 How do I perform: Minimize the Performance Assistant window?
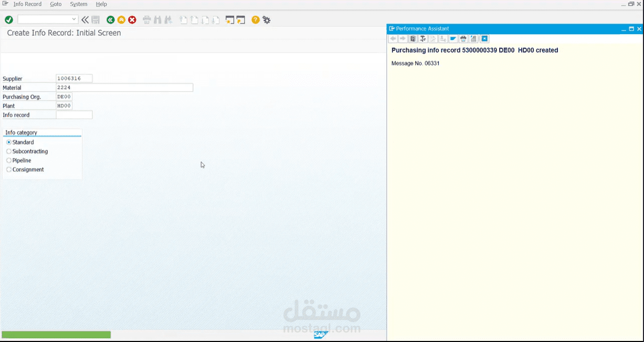coord(624,29)
